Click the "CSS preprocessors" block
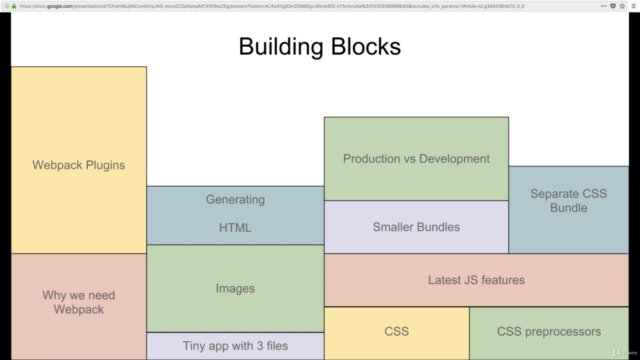The height and width of the screenshot is (360, 640). click(549, 333)
